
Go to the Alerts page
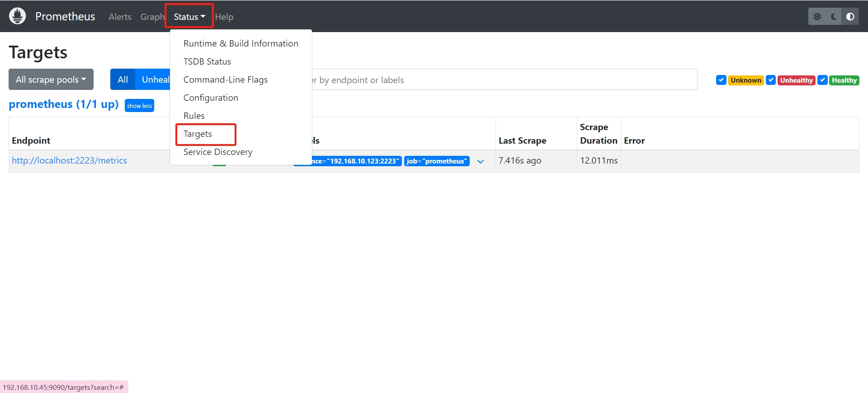click(x=120, y=17)
